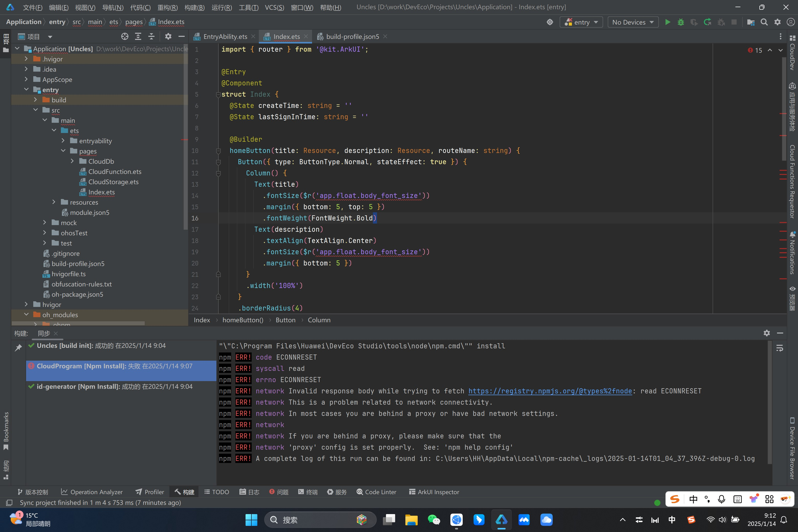
Task: Select module.json5 in the project tree
Action: tap(90, 212)
